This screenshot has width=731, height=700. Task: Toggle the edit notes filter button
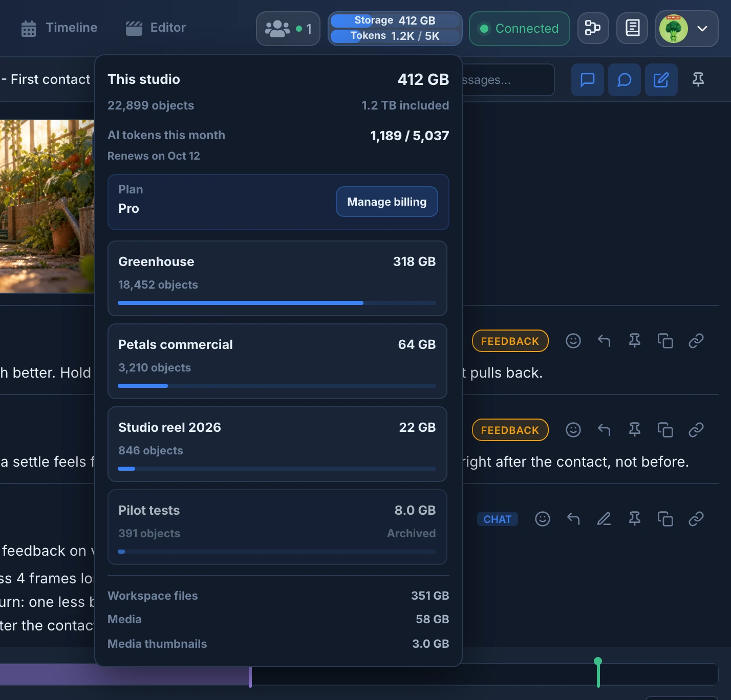coord(661,80)
